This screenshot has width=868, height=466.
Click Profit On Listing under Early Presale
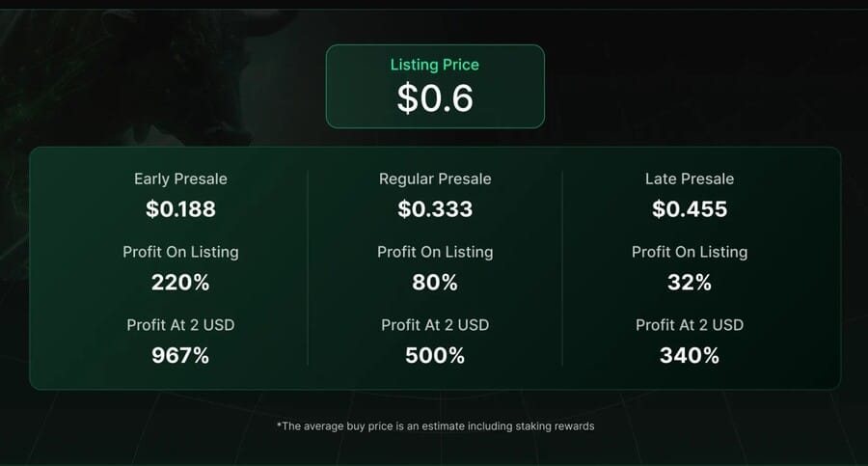[x=180, y=252]
